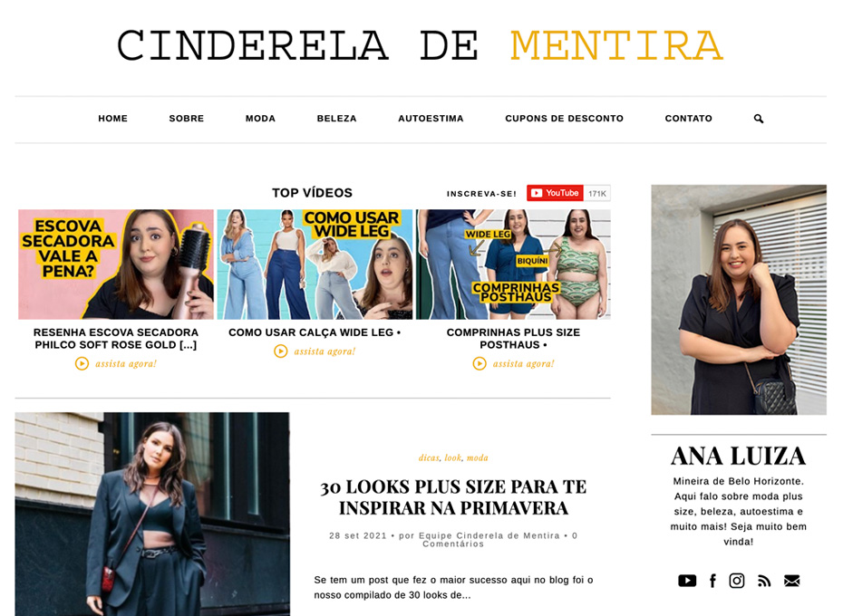Click the Cinderela de Mentira site logo
843x616 pixels.
pos(420,46)
